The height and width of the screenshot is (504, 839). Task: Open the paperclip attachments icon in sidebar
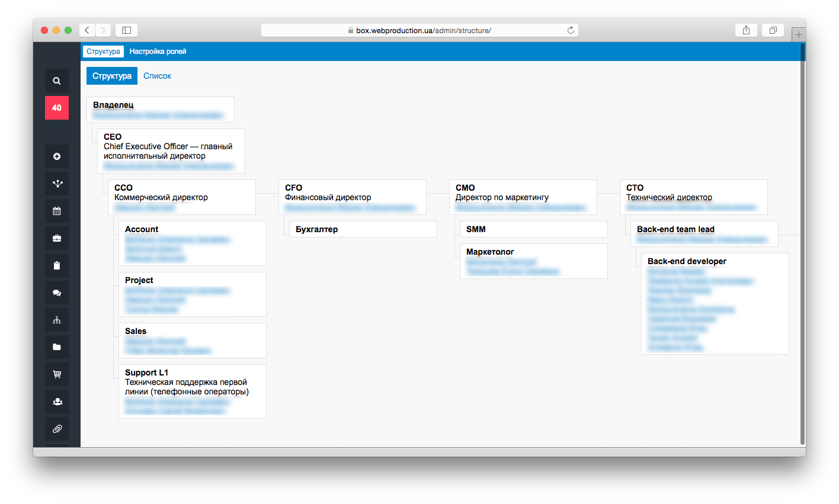[57, 429]
